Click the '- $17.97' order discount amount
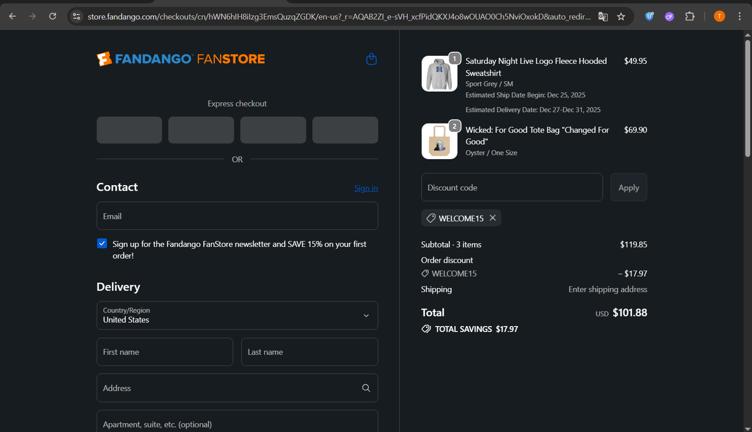This screenshot has width=752, height=432. coord(632,274)
